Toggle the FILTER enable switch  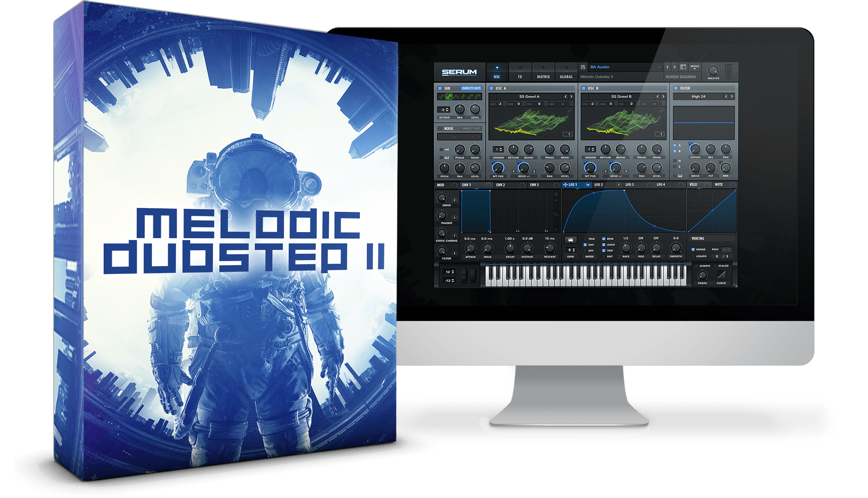(676, 88)
